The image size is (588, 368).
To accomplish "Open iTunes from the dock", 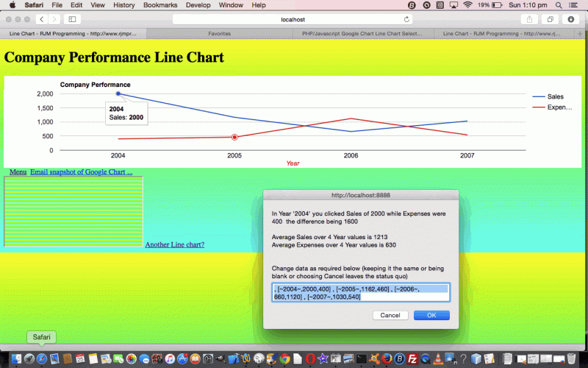I will (170, 359).
